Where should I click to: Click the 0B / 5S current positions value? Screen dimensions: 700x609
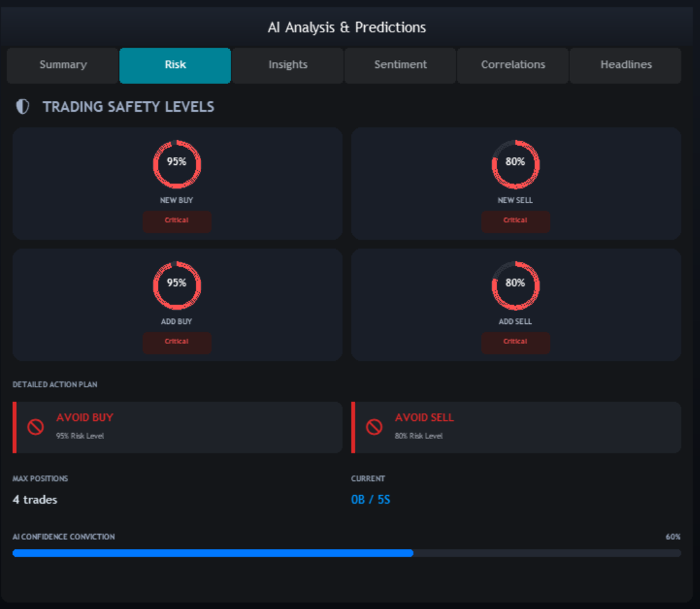[371, 500]
